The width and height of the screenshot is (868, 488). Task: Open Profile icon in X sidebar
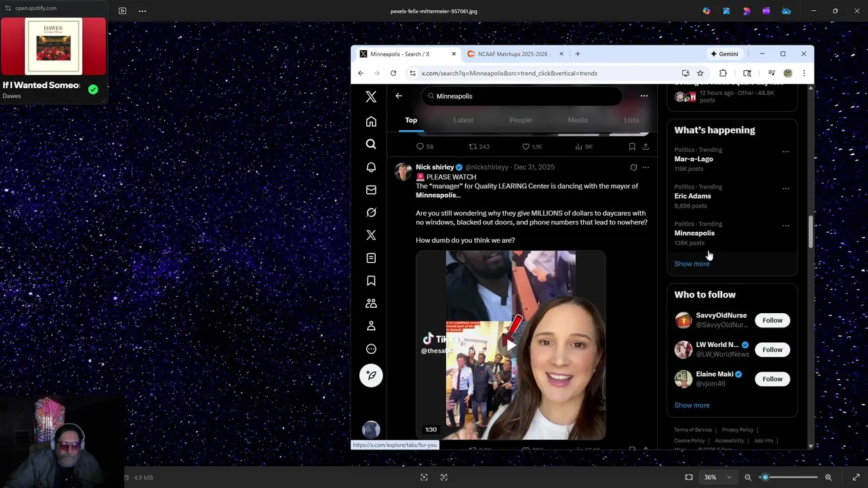[371, 326]
